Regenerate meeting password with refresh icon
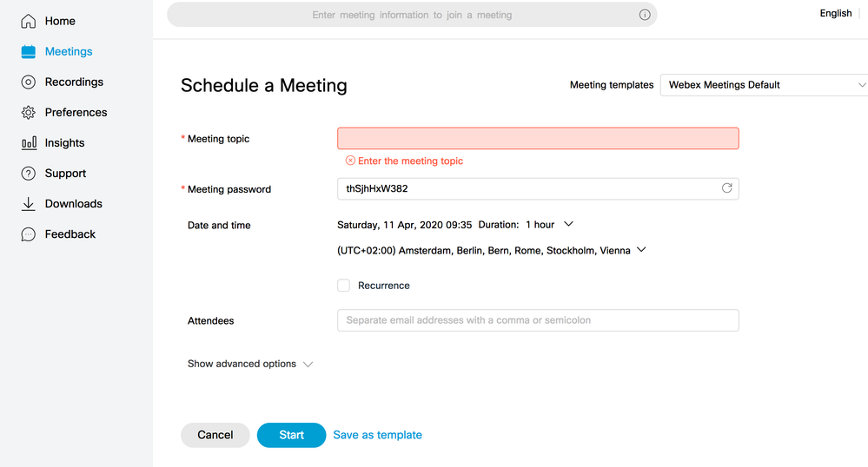 pos(727,188)
